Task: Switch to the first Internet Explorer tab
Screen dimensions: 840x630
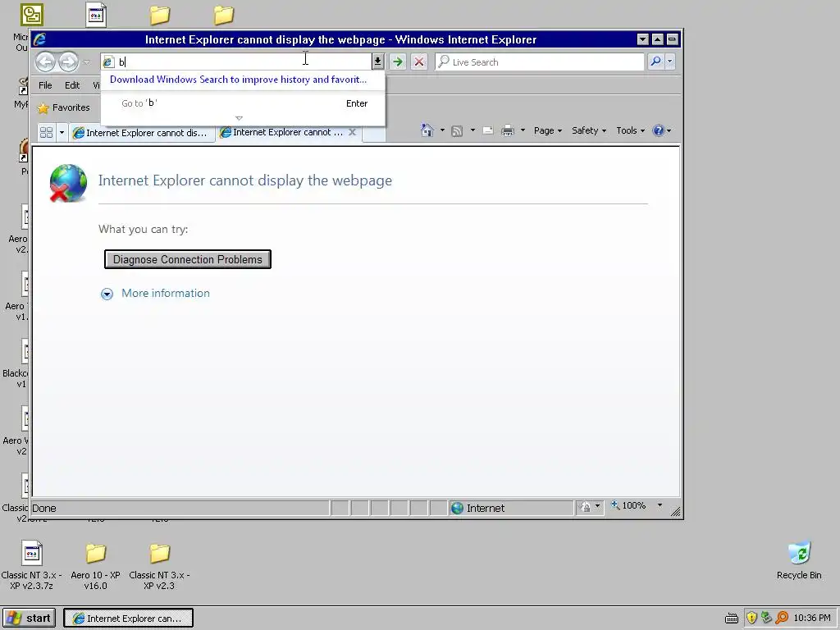Action: [x=141, y=133]
